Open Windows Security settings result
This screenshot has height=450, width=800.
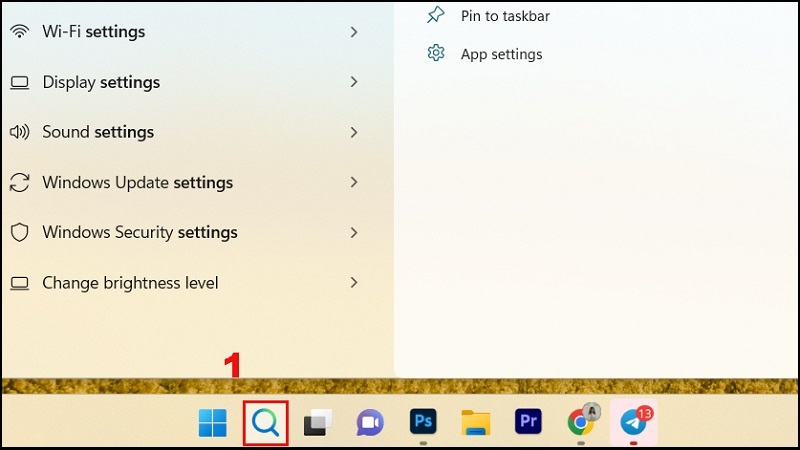(139, 232)
